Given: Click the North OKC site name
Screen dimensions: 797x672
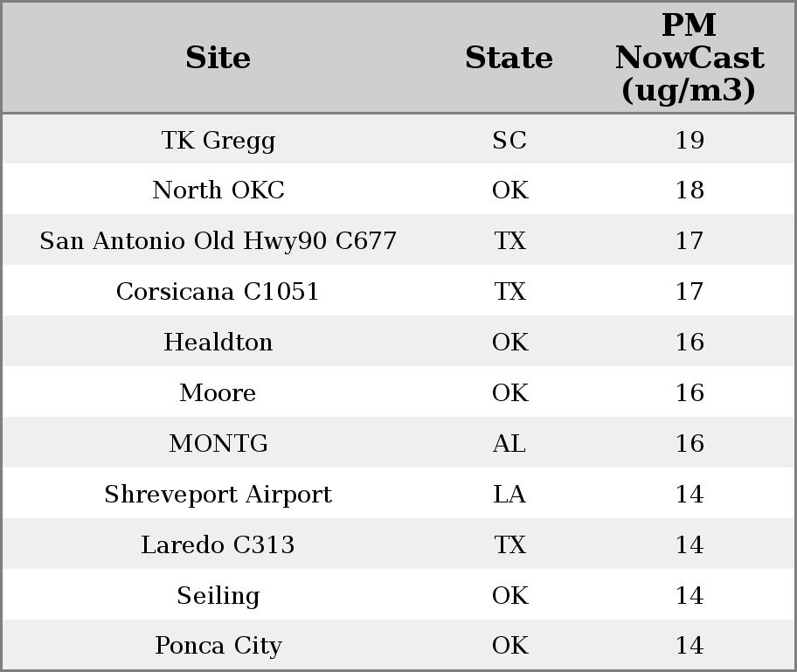Looking at the screenshot, I should (x=218, y=191).
